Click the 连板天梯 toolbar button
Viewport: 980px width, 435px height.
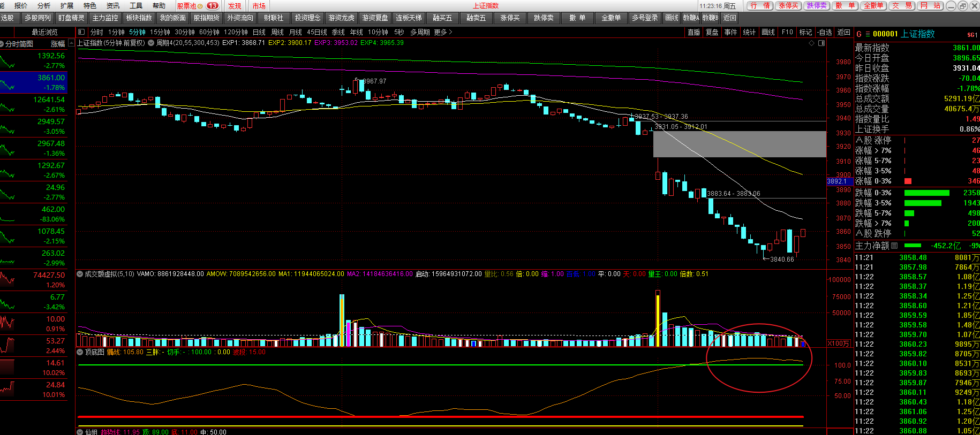tap(409, 18)
